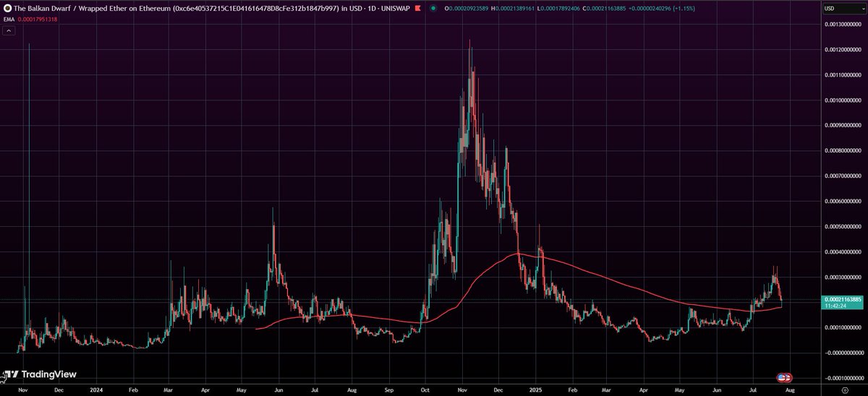Screen dimensions: 868x396
Task: Click the Jul label before 2025 on time axis
Action: [x=315, y=389]
